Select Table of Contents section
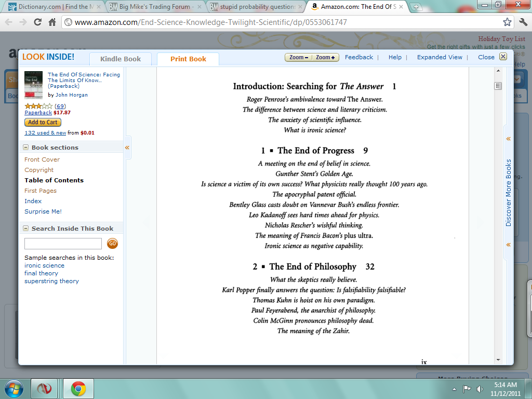 [54, 180]
